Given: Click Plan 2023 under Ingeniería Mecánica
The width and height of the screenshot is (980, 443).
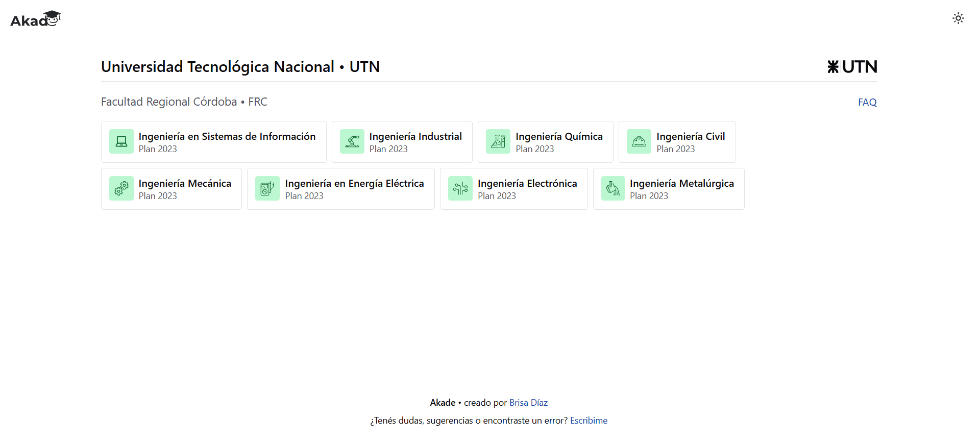Looking at the screenshot, I should tap(158, 196).
